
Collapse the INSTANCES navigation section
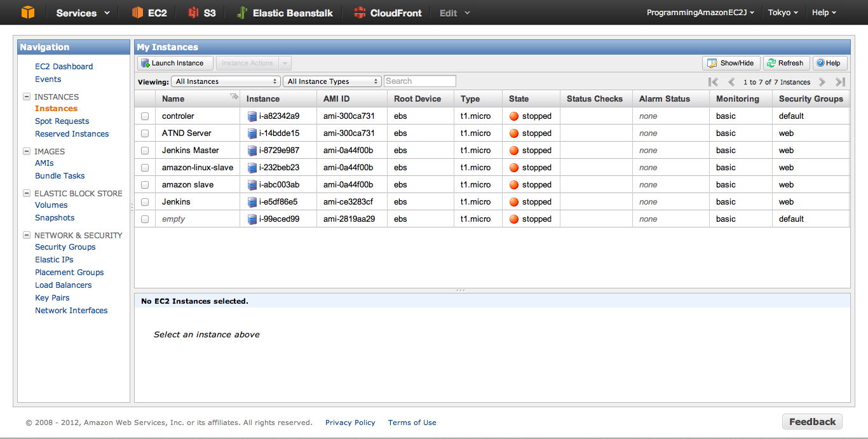click(x=27, y=97)
